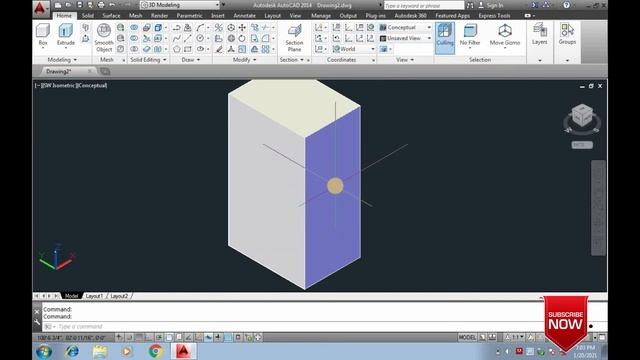The width and height of the screenshot is (640, 360).
Task: Click the SW Isometric viewport label
Action: click(58, 85)
